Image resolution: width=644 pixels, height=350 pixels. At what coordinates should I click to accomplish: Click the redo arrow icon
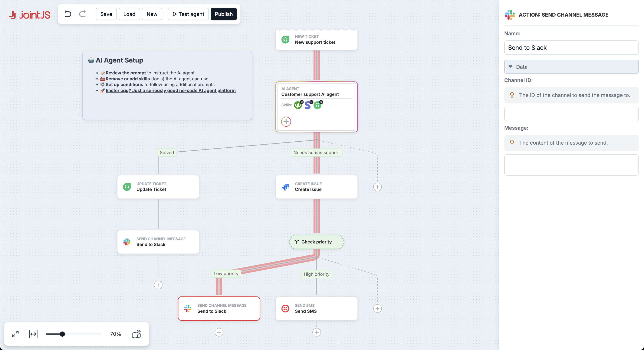pyautogui.click(x=82, y=14)
